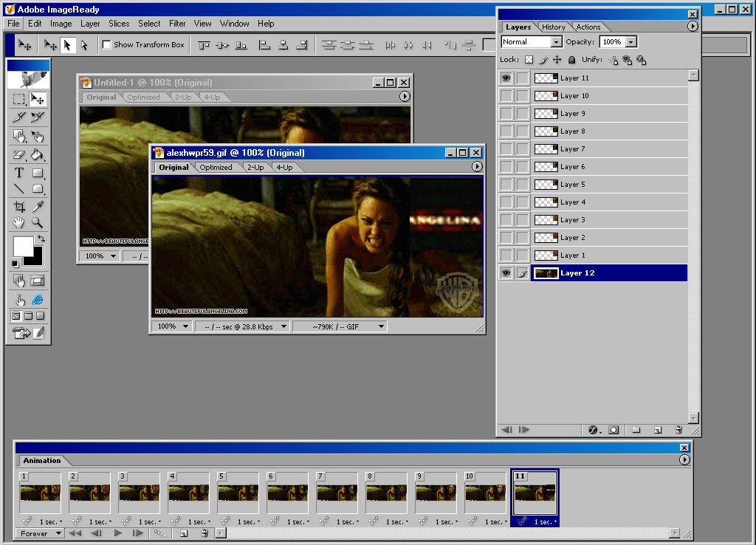Select animation frame 6 thumbnail
Screen dimensions: 756x545
pos(287,493)
